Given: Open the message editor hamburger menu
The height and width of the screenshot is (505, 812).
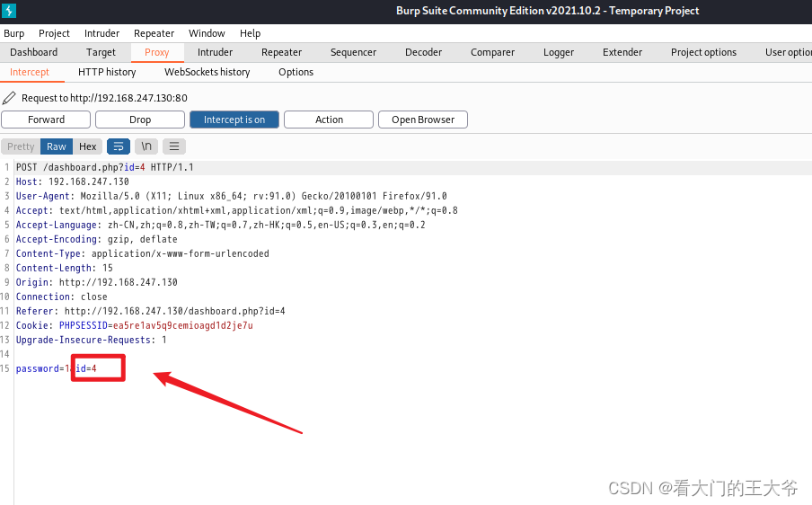Looking at the screenshot, I should (x=174, y=146).
